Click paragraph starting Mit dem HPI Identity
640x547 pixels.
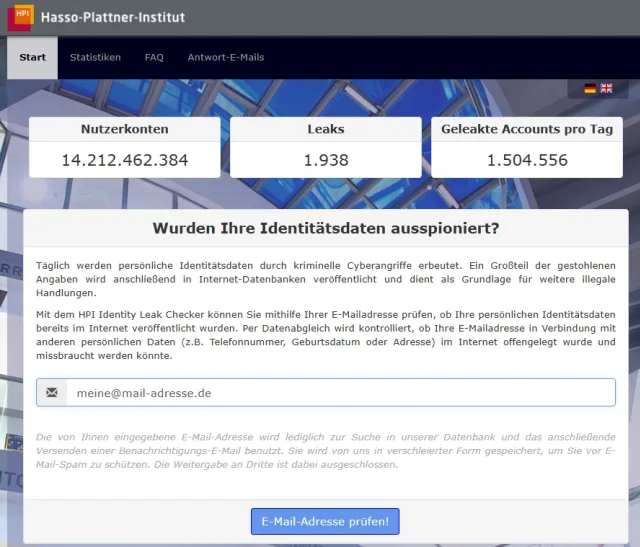pyautogui.click(x=326, y=335)
